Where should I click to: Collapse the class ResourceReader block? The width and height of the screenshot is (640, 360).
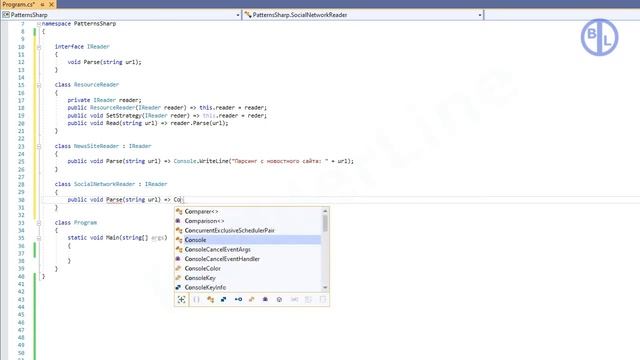tap(39, 85)
